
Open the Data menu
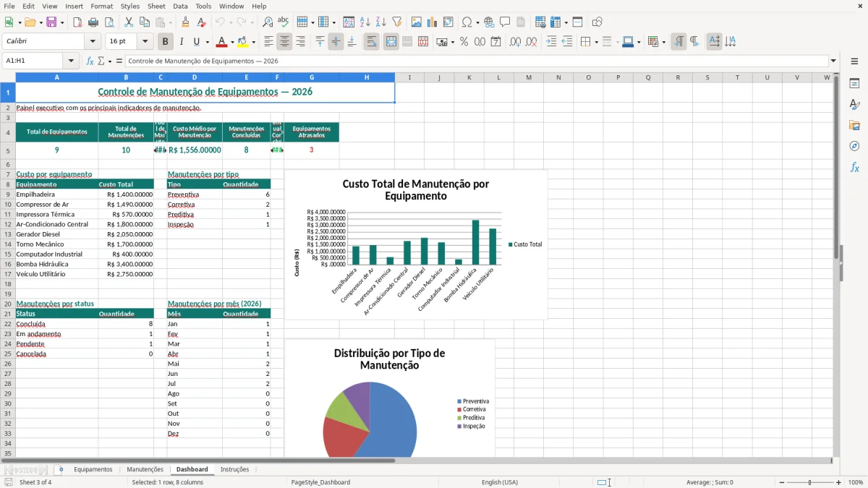point(180,6)
